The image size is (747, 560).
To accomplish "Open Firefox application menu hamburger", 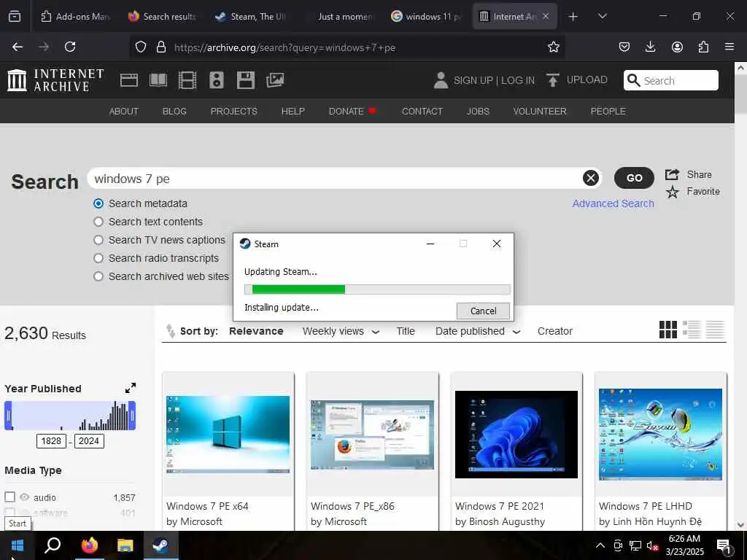I will pos(729,47).
